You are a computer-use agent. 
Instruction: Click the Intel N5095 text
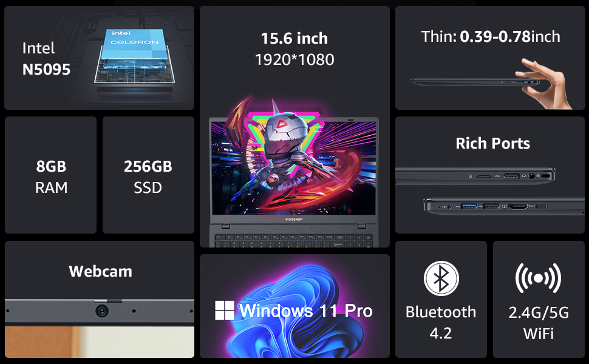pyautogui.click(x=46, y=58)
